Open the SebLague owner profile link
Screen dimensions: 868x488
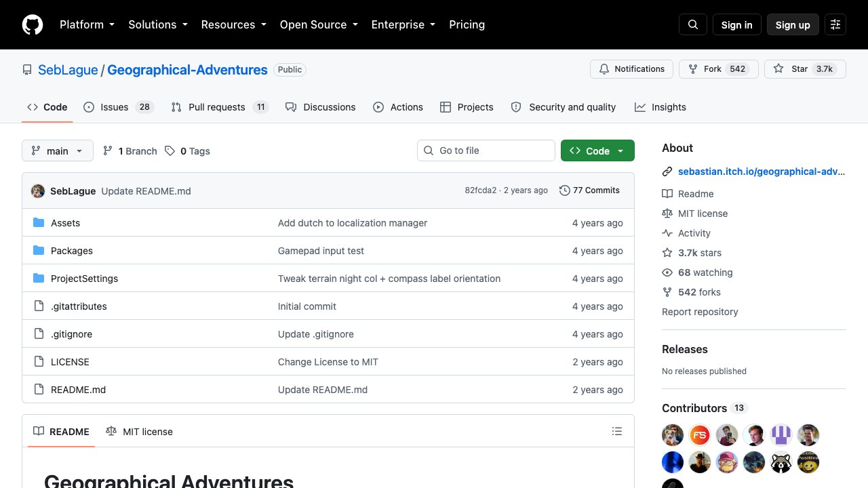68,69
